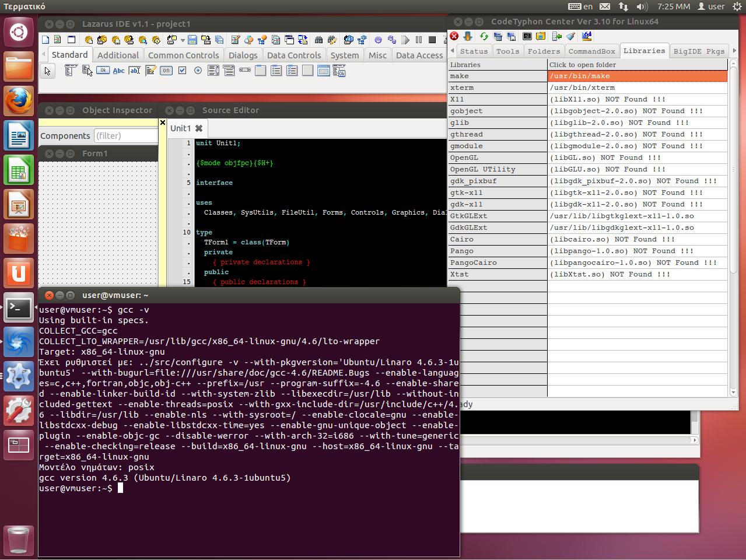
Task: Open the keyboard layout 'en' indicator
Action: tap(580, 6)
